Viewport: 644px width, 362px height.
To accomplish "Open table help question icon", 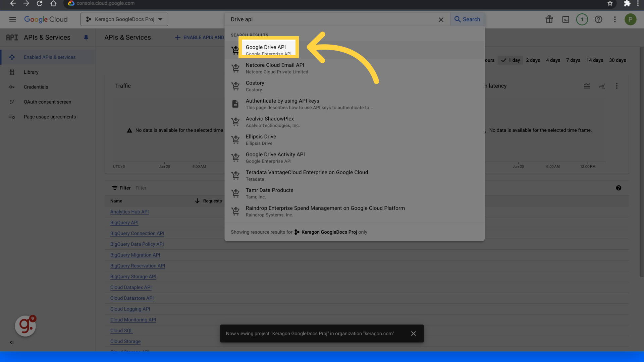I will click(x=619, y=188).
